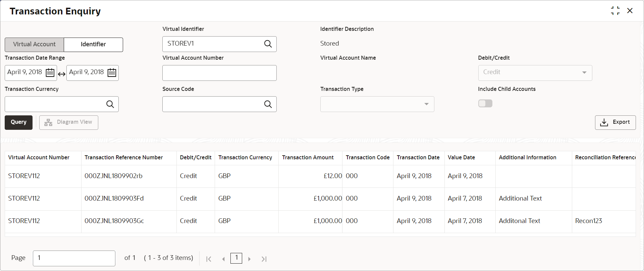Go to the first page

tap(209, 259)
